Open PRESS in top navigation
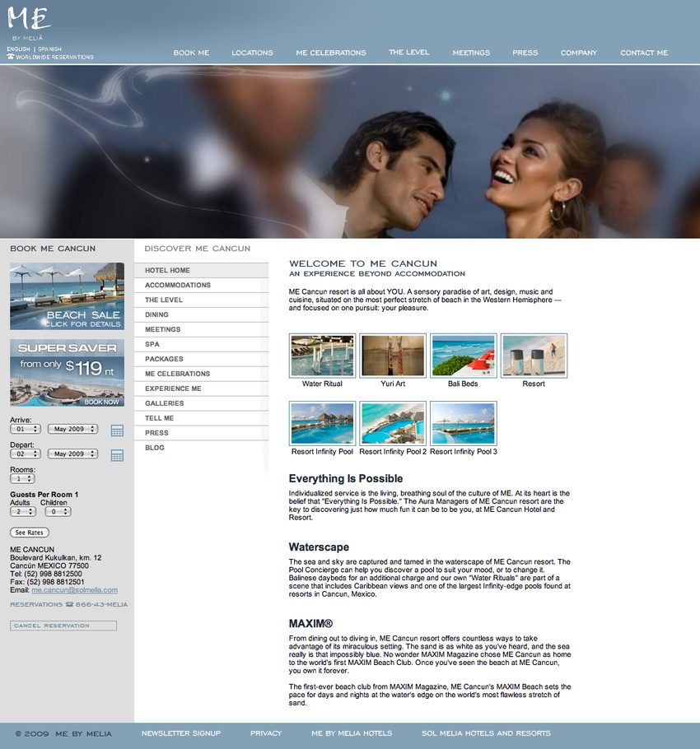Screen dimensions: 700x749 525,53
